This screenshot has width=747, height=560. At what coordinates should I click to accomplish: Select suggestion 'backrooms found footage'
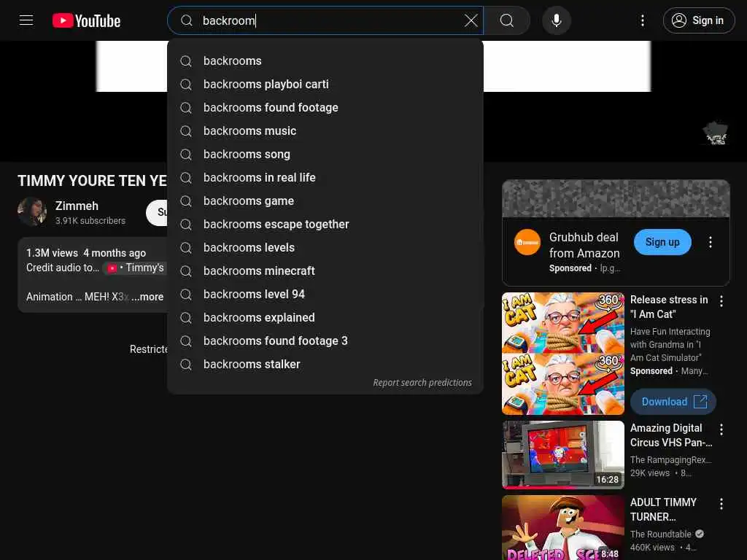pos(325,108)
